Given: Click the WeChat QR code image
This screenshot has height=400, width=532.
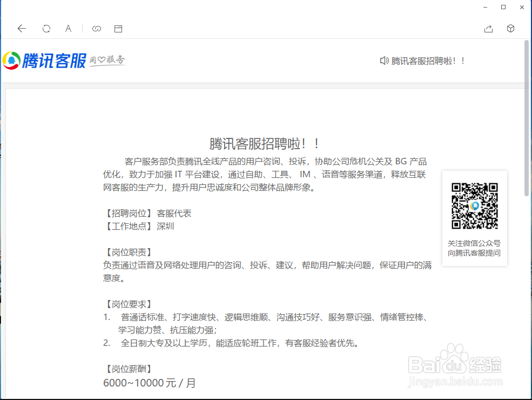Looking at the screenshot, I should click(x=475, y=206).
